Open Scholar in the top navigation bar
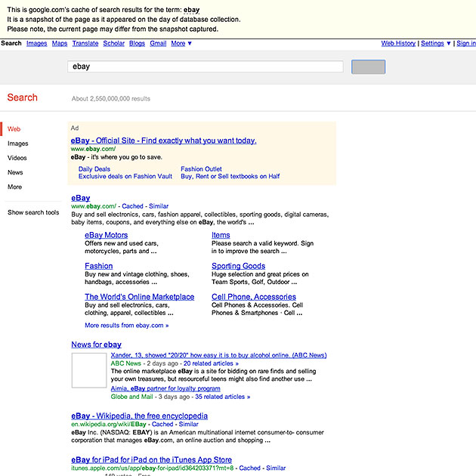476x476 pixels. [114, 43]
